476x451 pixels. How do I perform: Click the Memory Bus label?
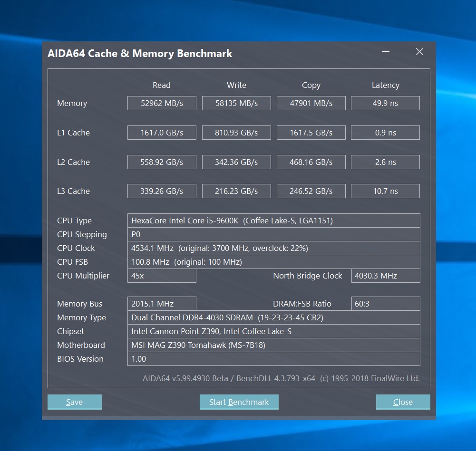pos(79,304)
